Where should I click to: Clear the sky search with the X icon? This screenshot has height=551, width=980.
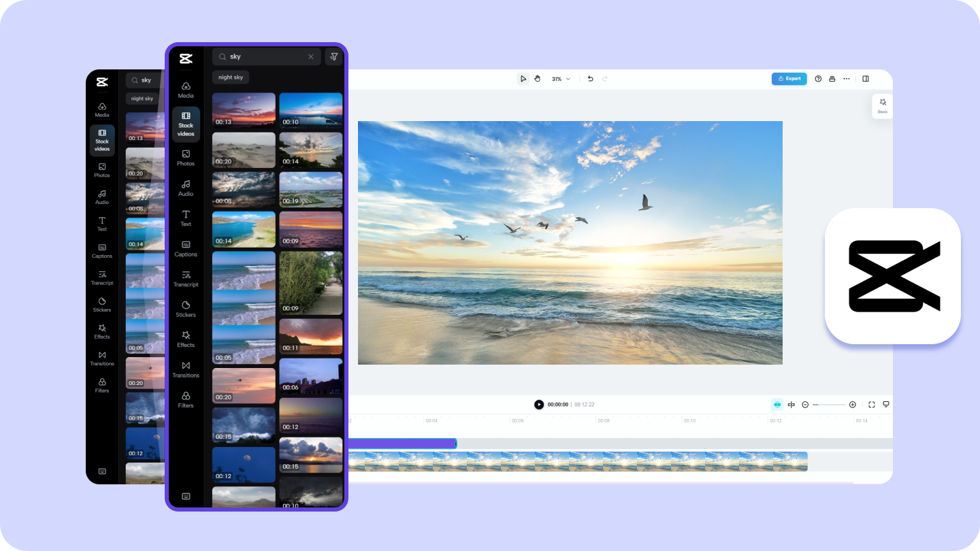311,56
